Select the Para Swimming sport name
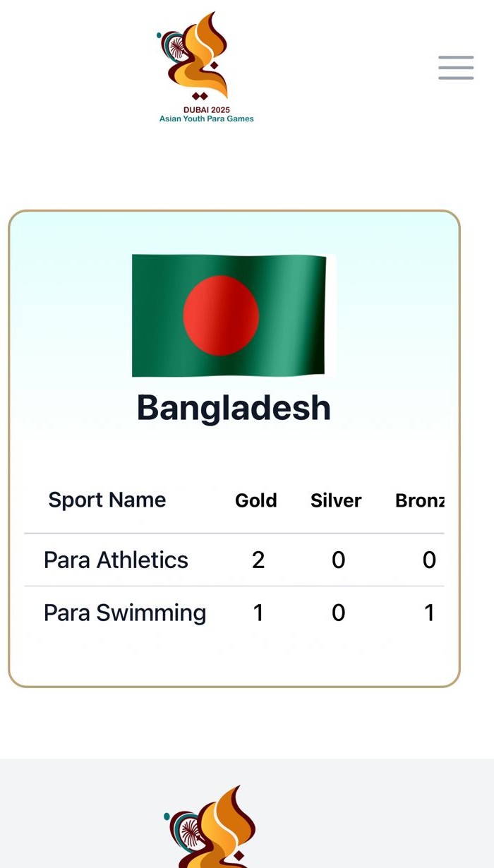494x868 pixels. (x=125, y=613)
